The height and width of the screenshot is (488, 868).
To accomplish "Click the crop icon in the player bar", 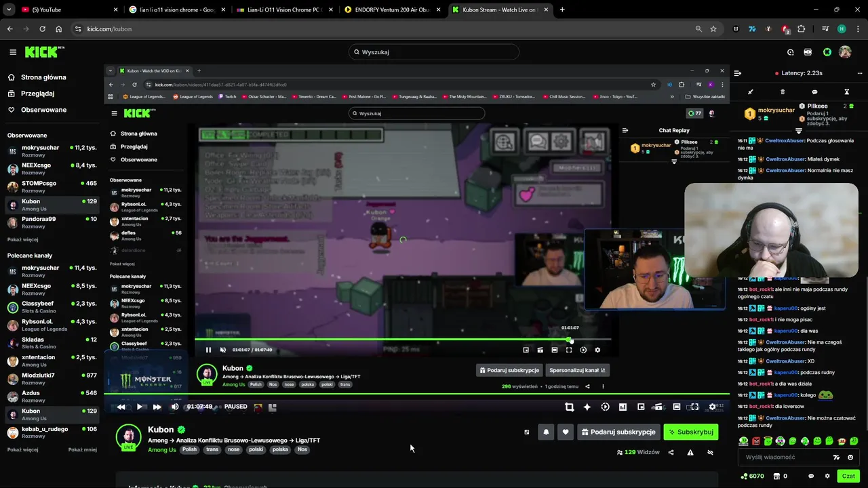I will click(569, 407).
